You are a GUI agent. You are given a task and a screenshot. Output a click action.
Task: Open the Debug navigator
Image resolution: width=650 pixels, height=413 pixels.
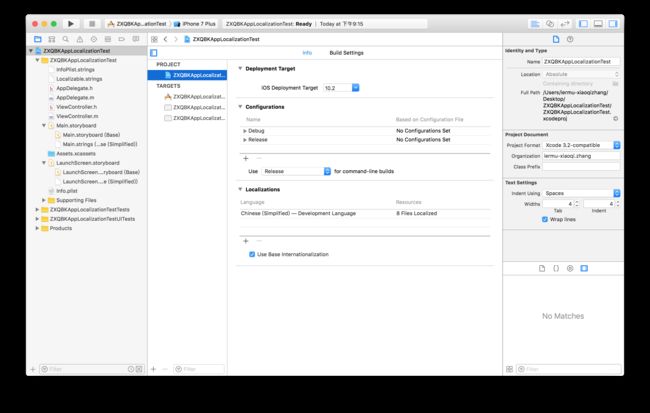[108, 39]
